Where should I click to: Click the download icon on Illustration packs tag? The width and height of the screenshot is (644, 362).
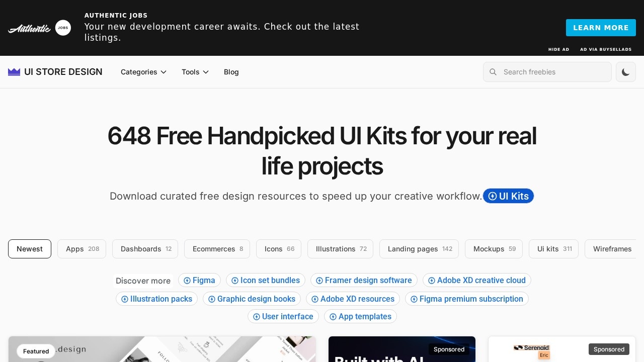(125, 299)
